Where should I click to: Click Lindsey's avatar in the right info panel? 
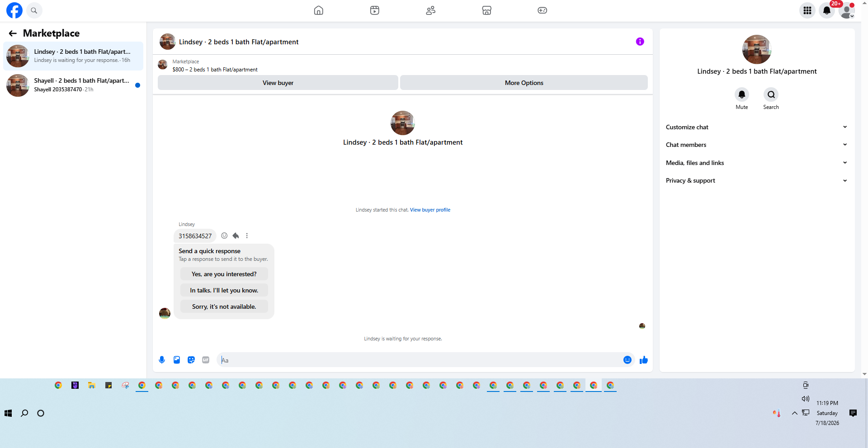tap(757, 49)
